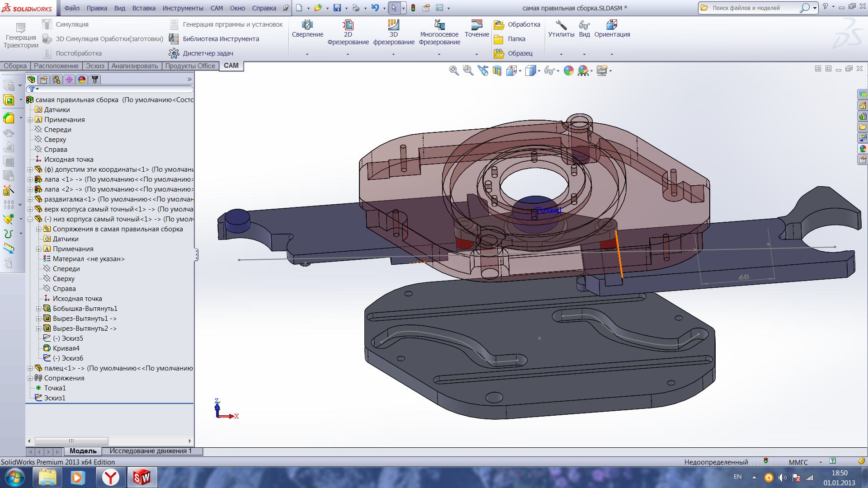The image size is (868, 488).
Task: Open Исследование движения 1 bottom tab
Action: pos(150,451)
